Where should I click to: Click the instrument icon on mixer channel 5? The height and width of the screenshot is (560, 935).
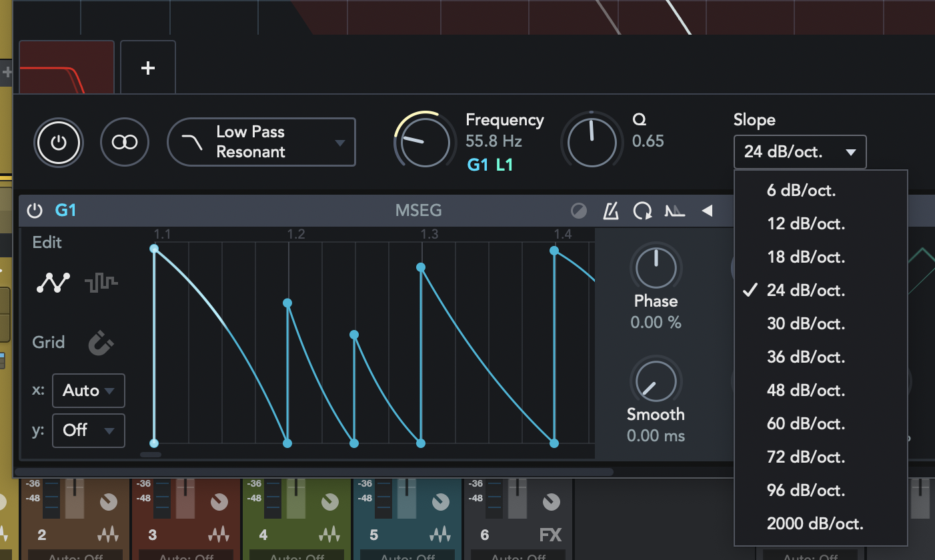tap(440, 535)
